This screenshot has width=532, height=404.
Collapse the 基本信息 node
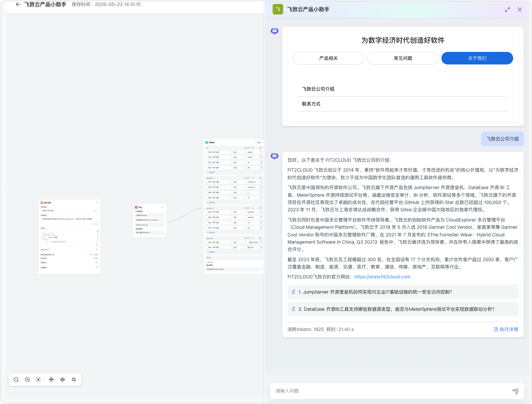(x=97, y=203)
